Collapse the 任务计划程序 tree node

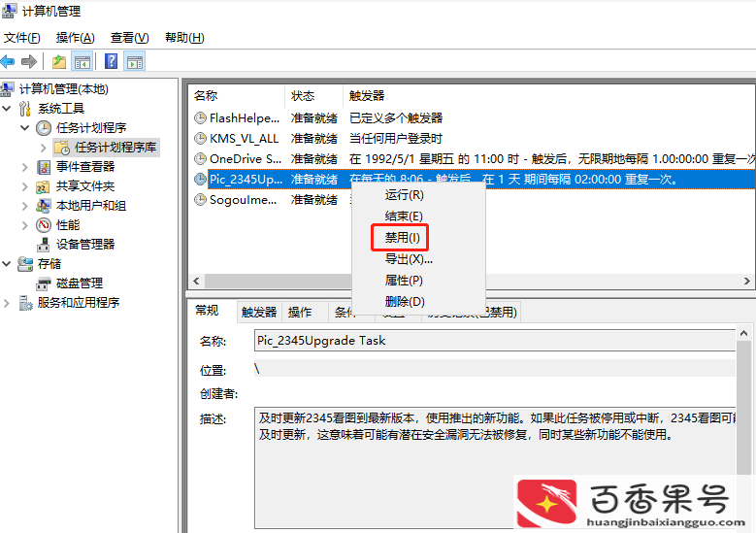tap(25, 128)
